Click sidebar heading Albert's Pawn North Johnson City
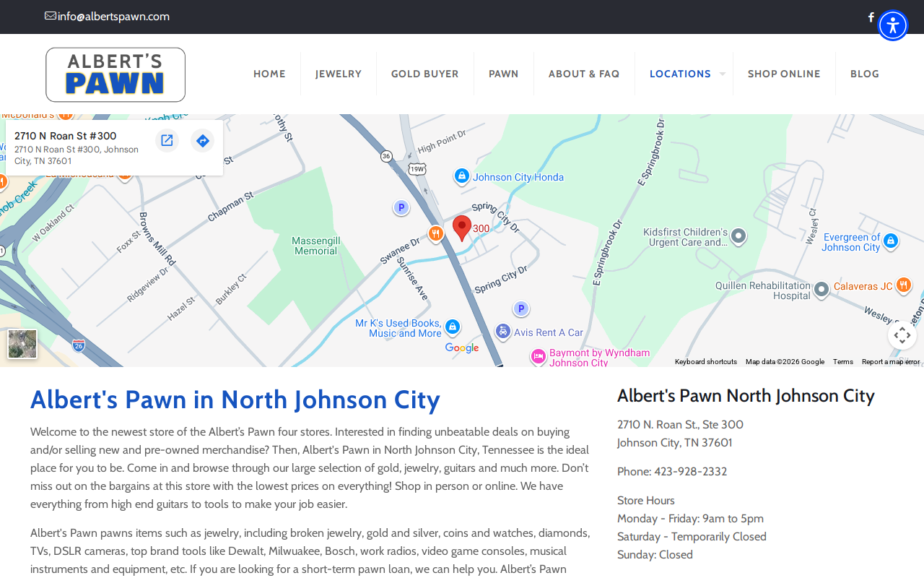This screenshot has height=578, width=924. coord(746,396)
